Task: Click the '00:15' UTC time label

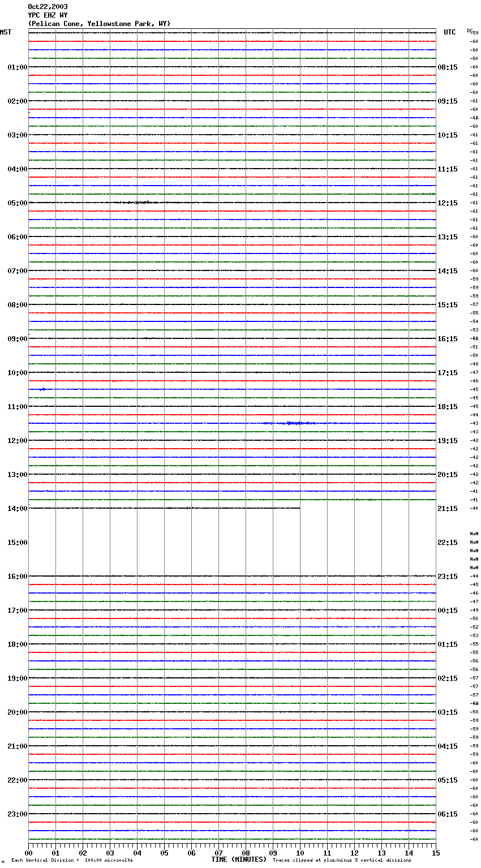Action: click(x=448, y=611)
